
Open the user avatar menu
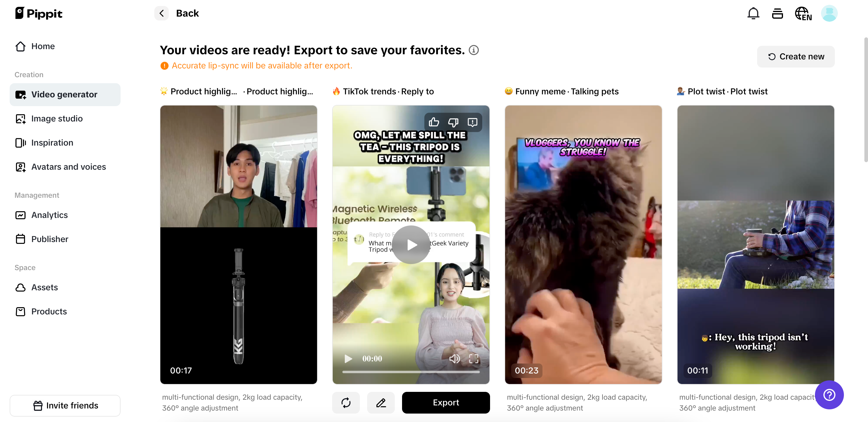[829, 14]
